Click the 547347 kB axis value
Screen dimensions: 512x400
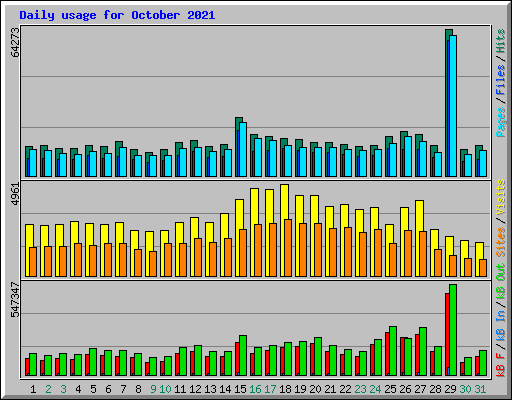[x=16, y=300]
